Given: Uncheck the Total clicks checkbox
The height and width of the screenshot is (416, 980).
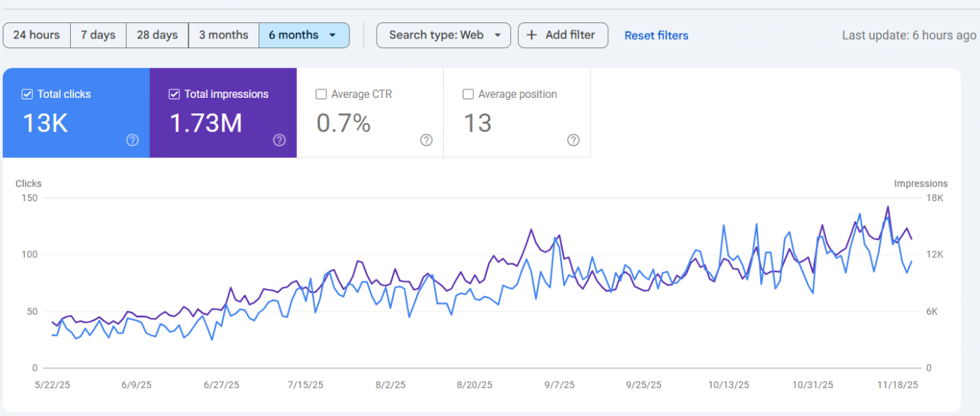Looking at the screenshot, I should [x=27, y=94].
